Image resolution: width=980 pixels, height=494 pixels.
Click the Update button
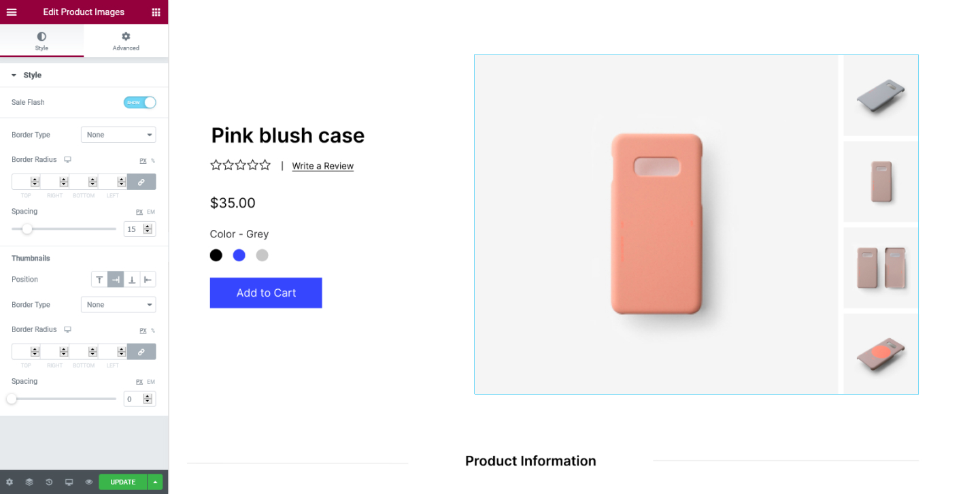click(123, 482)
